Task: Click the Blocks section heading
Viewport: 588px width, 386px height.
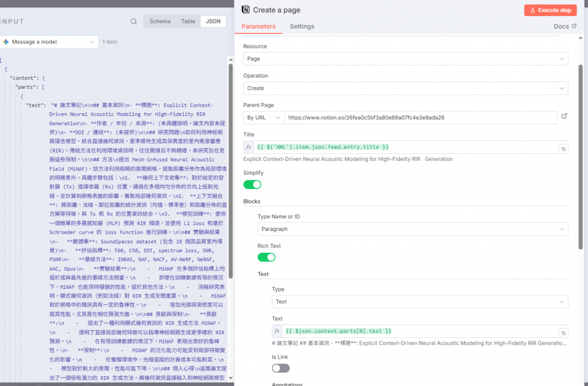Action: pyautogui.click(x=252, y=202)
